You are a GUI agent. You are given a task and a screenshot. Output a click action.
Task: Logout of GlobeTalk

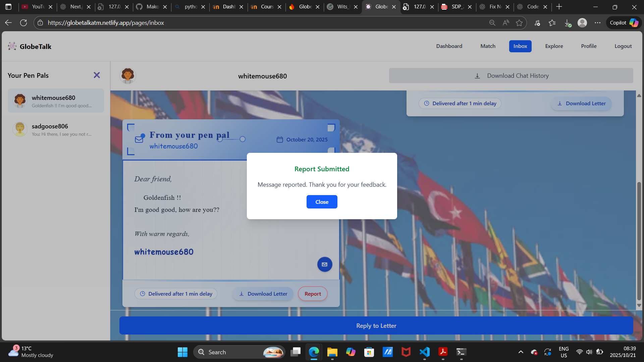click(623, 46)
